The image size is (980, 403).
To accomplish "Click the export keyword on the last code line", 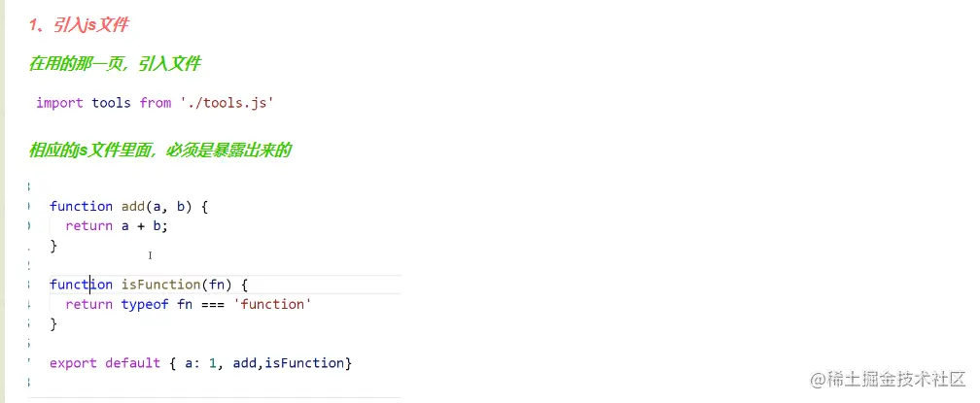I will [x=73, y=362].
